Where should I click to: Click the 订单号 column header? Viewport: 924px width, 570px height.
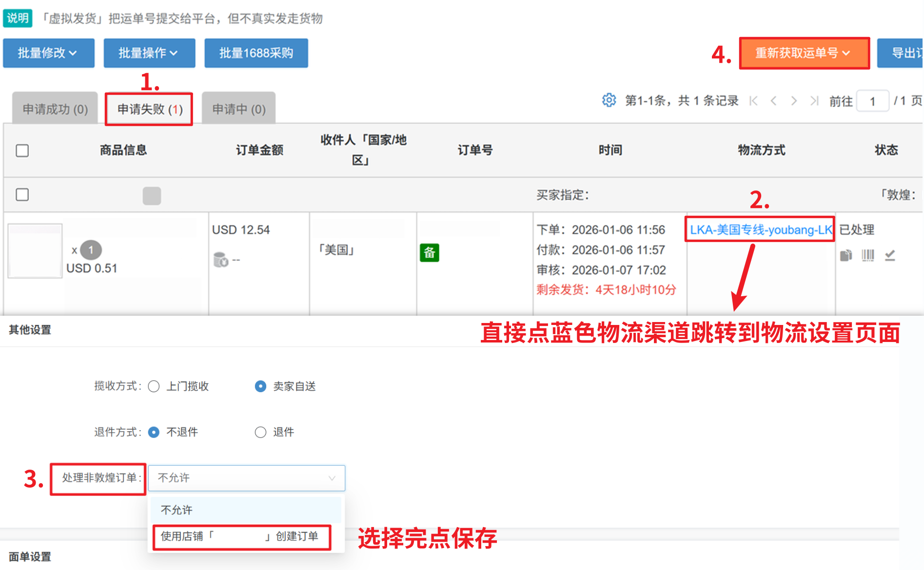tap(475, 150)
